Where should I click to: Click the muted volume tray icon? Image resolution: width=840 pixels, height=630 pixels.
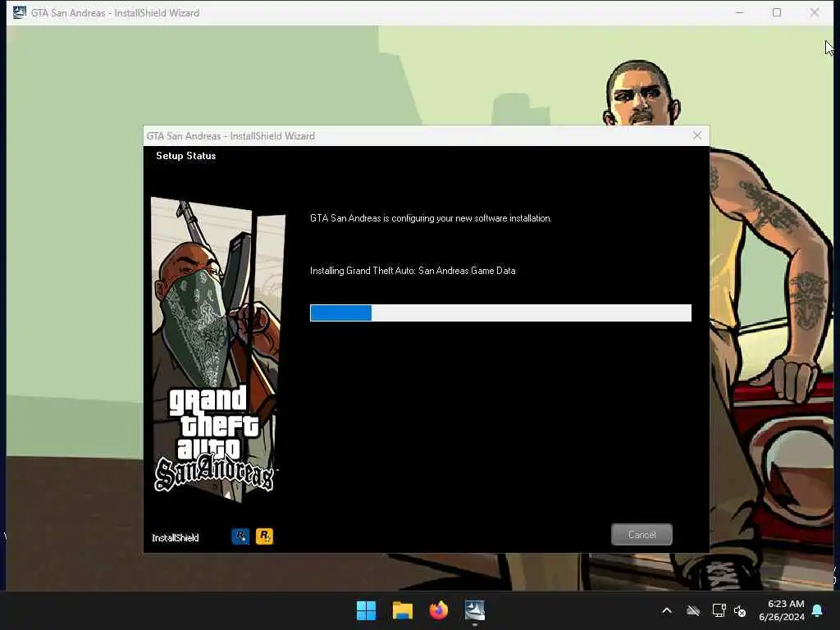coord(741,610)
